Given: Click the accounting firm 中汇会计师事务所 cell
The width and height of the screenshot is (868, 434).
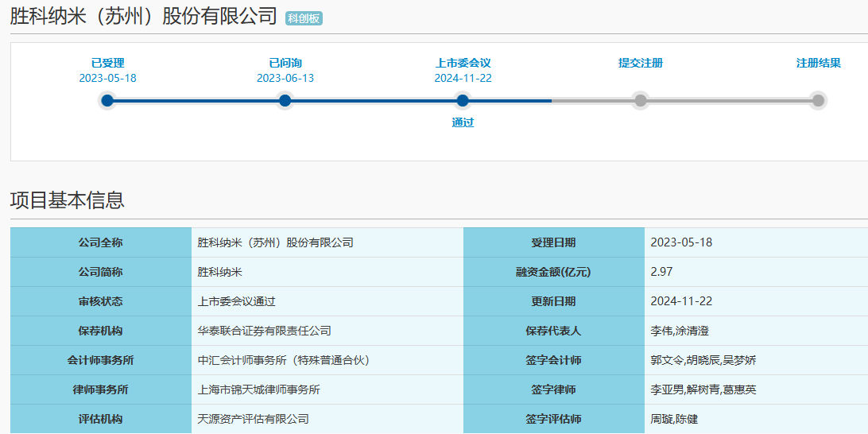Looking at the screenshot, I should 283,360.
